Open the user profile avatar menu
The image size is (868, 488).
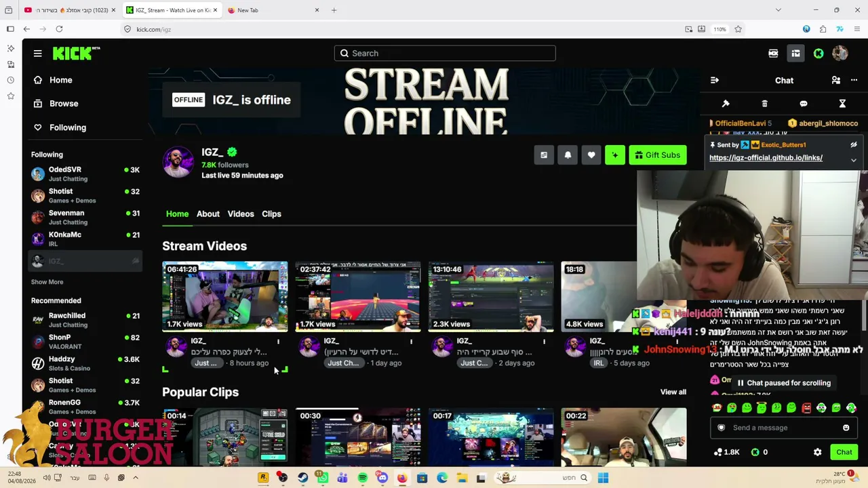[840, 54]
